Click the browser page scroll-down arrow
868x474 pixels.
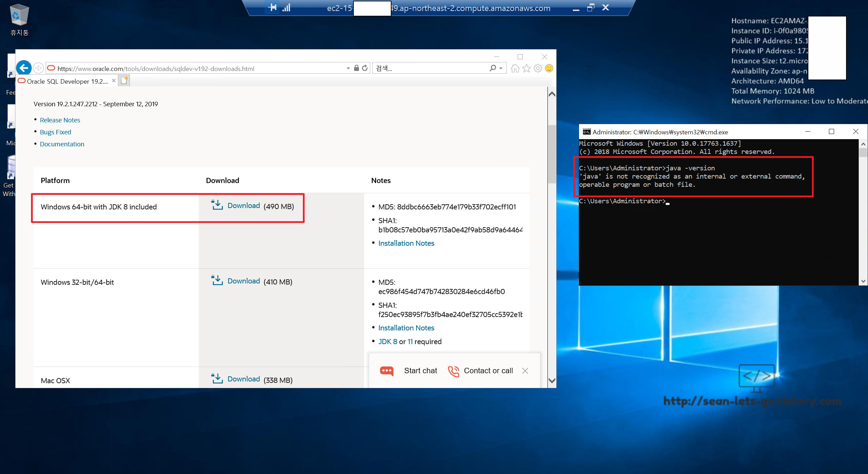552,380
